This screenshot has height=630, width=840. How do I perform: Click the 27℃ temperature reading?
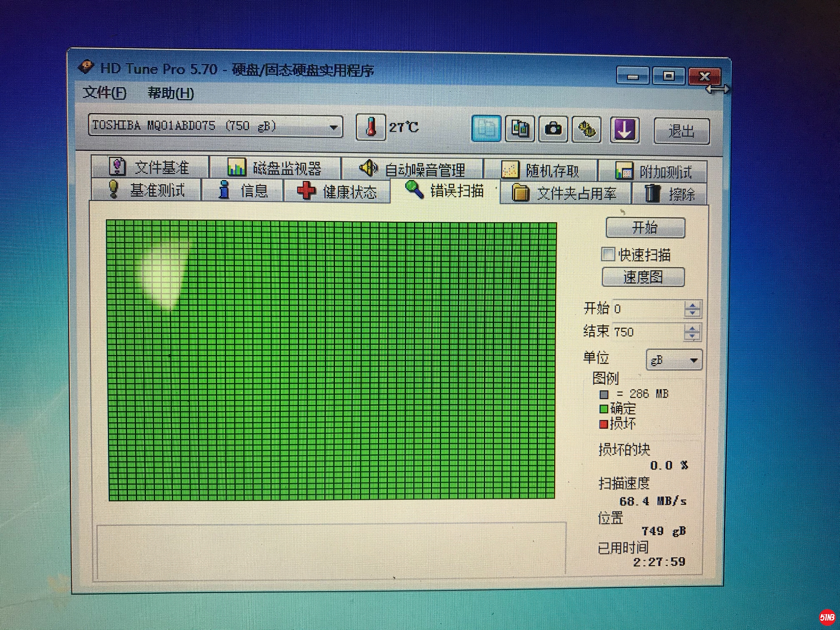(x=404, y=127)
